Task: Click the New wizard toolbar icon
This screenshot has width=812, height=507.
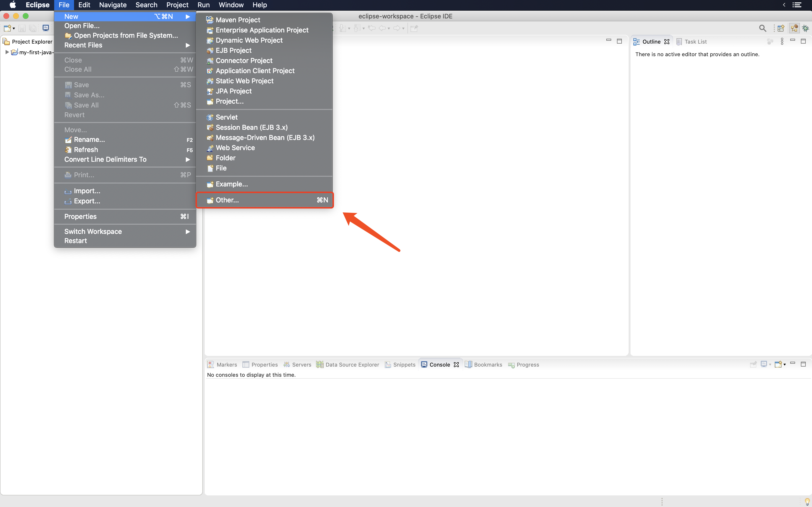Action: [7, 29]
